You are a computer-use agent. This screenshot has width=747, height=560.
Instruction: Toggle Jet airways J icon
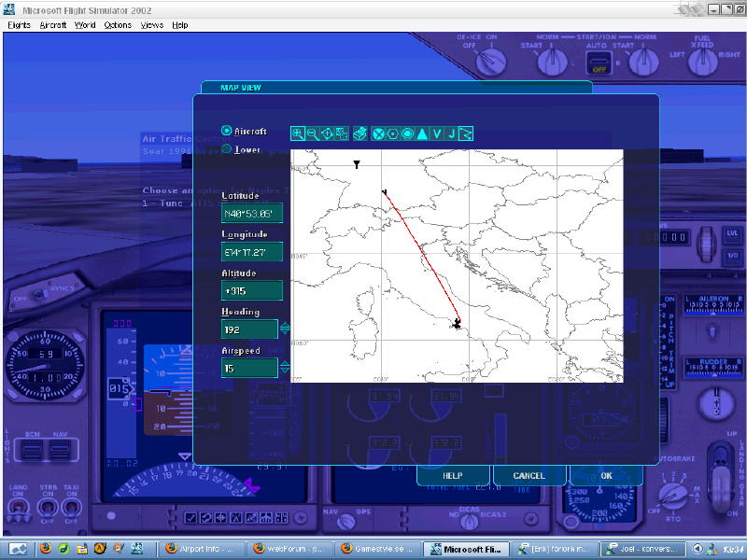pyautogui.click(x=451, y=133)
